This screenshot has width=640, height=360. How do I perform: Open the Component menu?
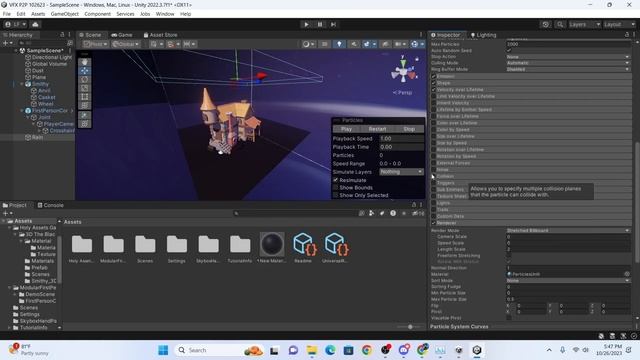coord(98,14)
